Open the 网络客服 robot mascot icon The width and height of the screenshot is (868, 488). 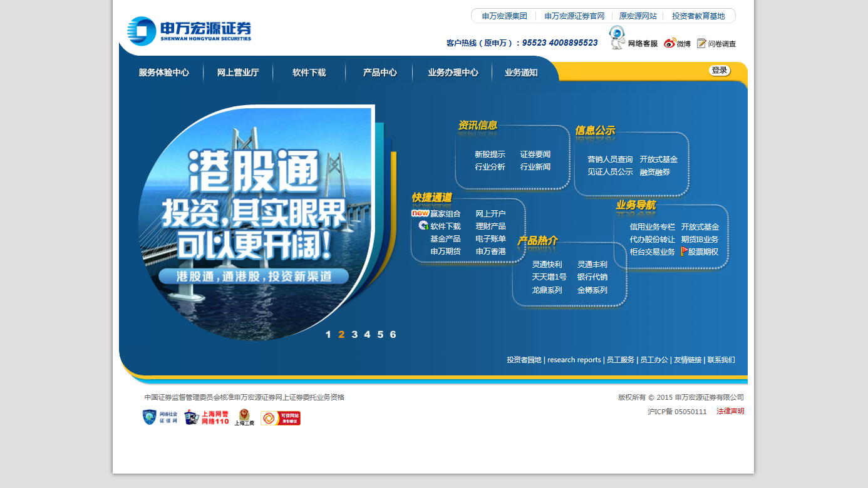[617, 38]
